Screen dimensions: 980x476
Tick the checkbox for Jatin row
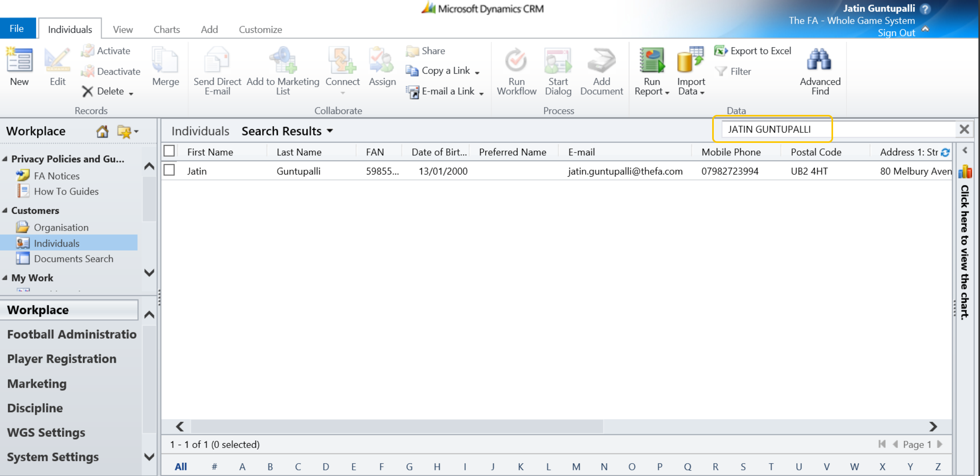pyautogui.click(x=169, y=170)
